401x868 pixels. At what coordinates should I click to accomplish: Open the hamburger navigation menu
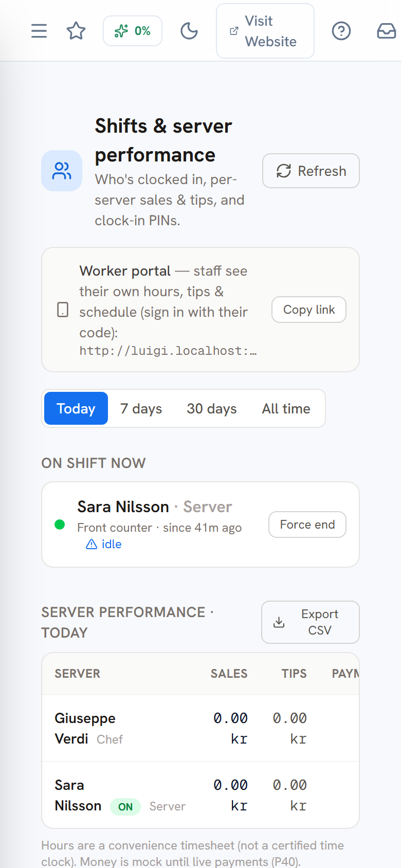pyautogui.click(x=39, y=31)
